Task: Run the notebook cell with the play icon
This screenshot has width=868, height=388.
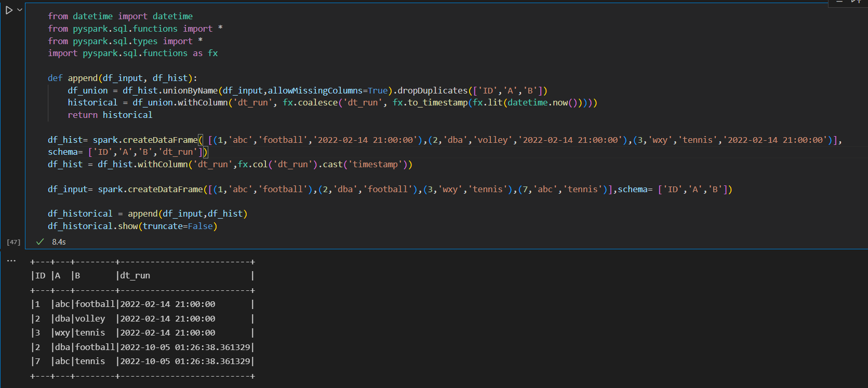Action: (9, 10)
